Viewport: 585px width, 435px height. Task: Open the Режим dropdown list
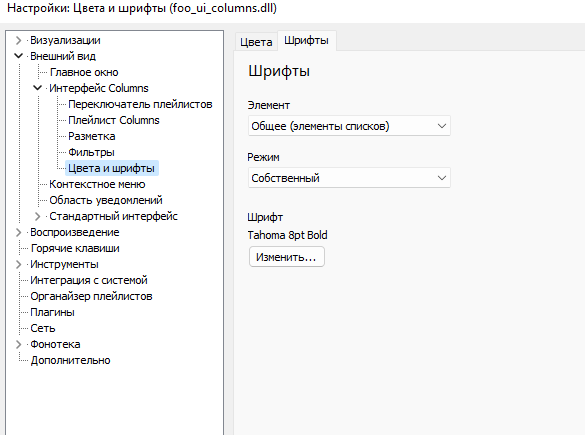tap(349, 178)
